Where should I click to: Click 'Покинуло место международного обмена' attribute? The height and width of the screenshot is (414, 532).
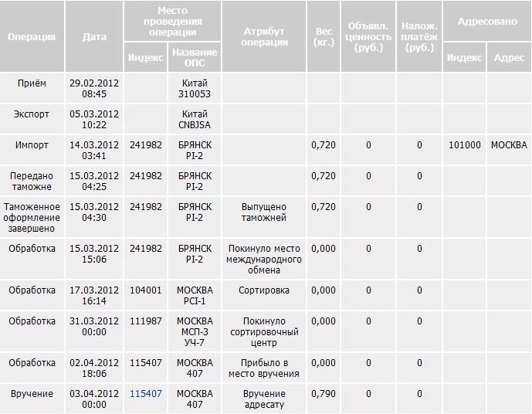click(x=264, y=260)
